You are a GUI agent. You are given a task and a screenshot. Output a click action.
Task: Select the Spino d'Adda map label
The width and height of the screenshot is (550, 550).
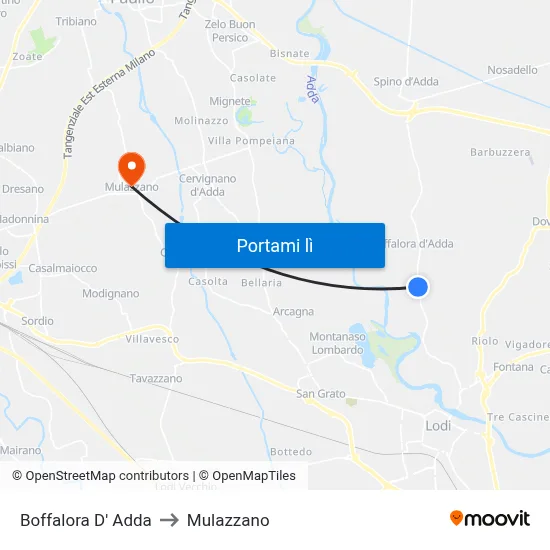(x=406, y=82)
